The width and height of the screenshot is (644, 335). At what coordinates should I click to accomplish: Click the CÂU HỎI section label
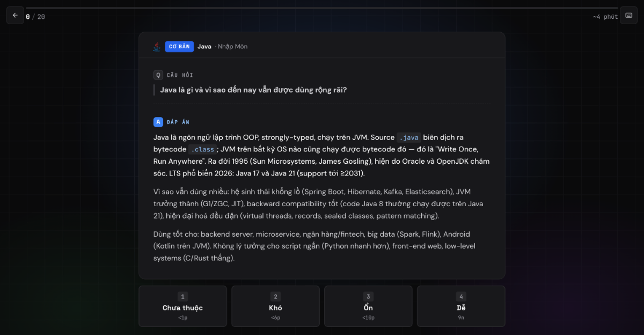[x=180, y=75]
